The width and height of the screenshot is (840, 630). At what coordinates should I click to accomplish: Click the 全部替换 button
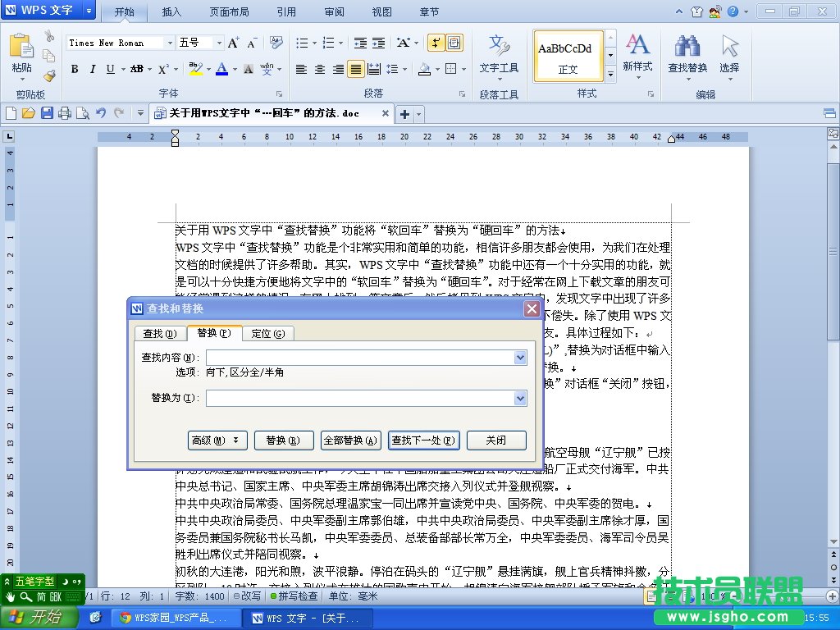tap(350, 441)
